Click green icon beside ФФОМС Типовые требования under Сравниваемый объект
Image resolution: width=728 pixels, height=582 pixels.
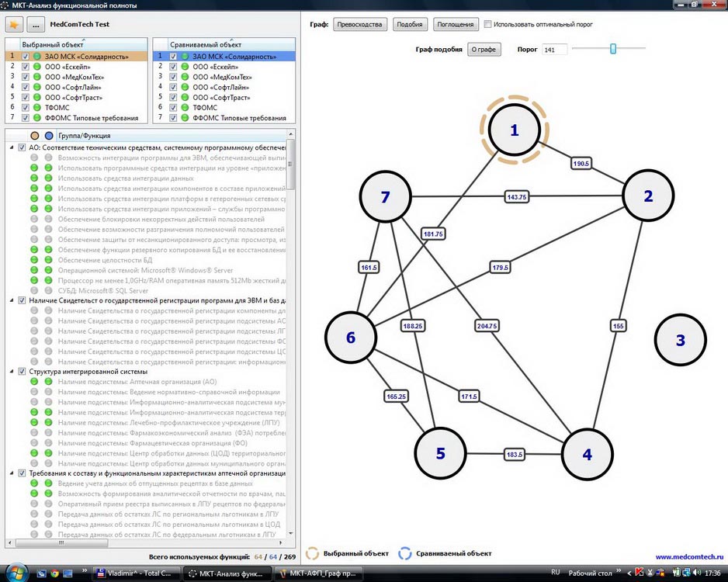pyautogui.click(x=185, y=118)
